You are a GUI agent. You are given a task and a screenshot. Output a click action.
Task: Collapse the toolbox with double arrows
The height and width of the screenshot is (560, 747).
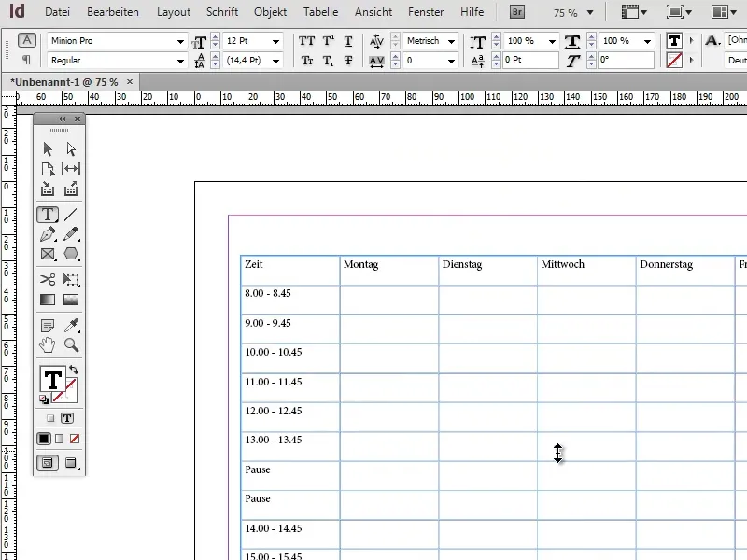point(63,119)
